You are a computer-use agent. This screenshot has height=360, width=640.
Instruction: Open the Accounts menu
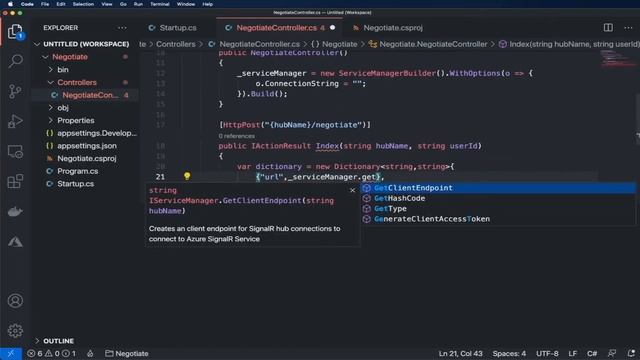tap(15, 301)
